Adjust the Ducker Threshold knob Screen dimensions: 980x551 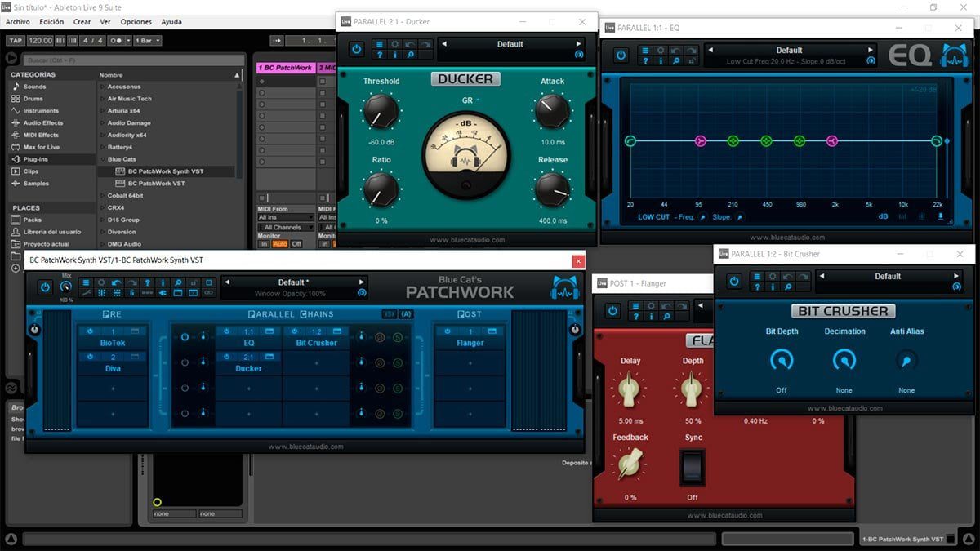point(381,110)
